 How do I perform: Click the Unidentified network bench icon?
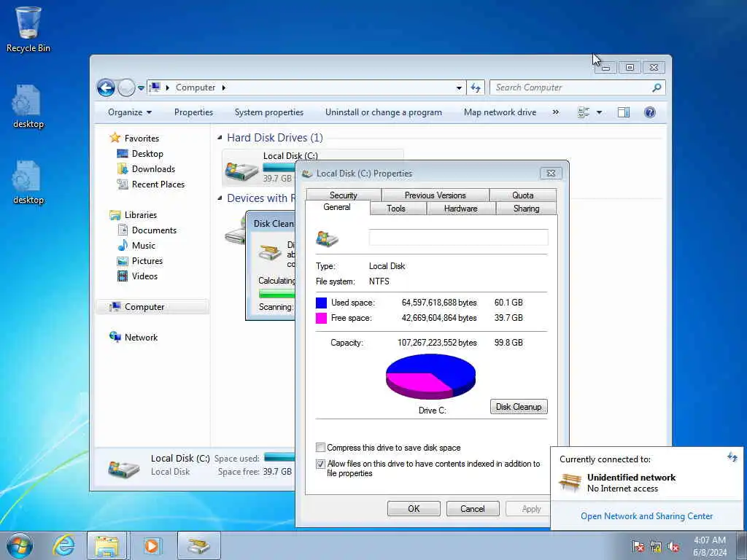coord(570,483)
